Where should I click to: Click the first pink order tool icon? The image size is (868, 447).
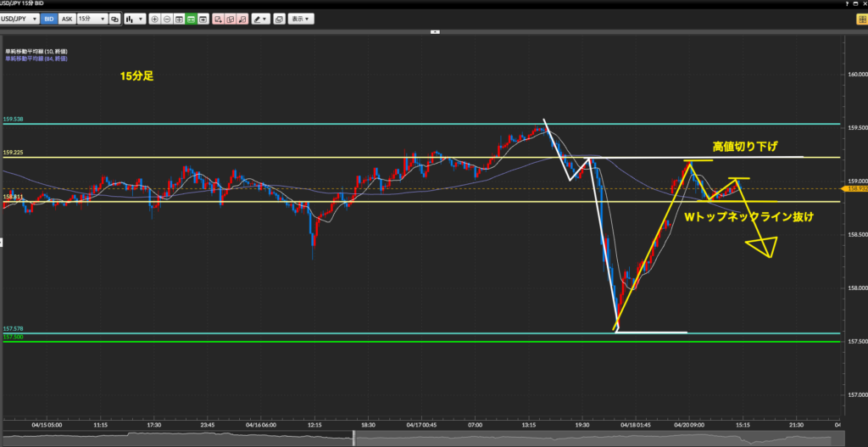(x=218, y=19)
